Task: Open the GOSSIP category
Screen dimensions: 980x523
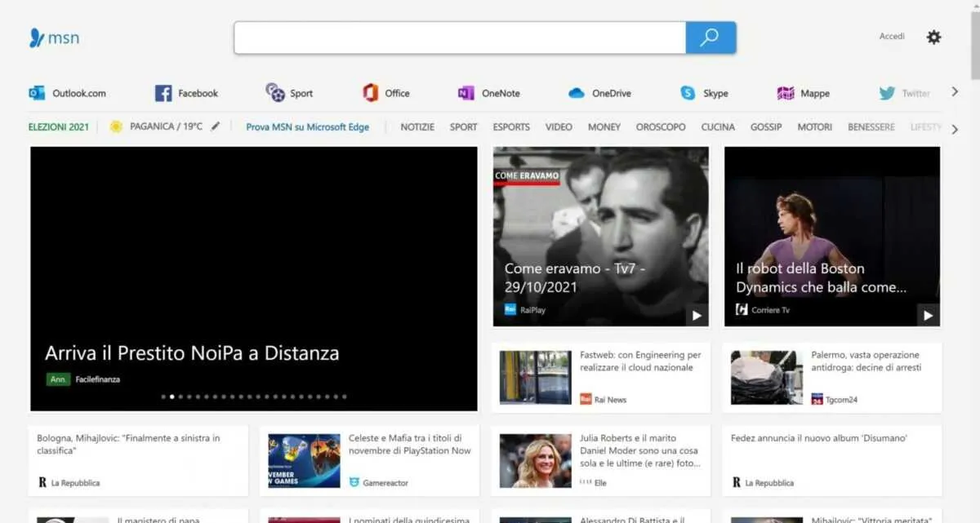Action: 766,127
